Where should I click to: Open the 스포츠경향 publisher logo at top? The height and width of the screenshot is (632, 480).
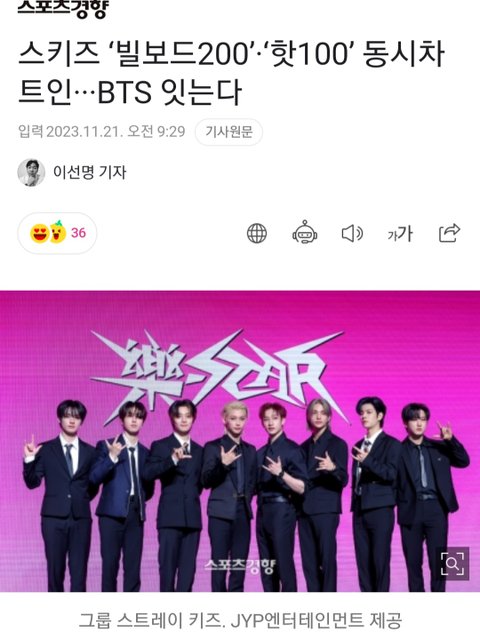click(63, 7)
